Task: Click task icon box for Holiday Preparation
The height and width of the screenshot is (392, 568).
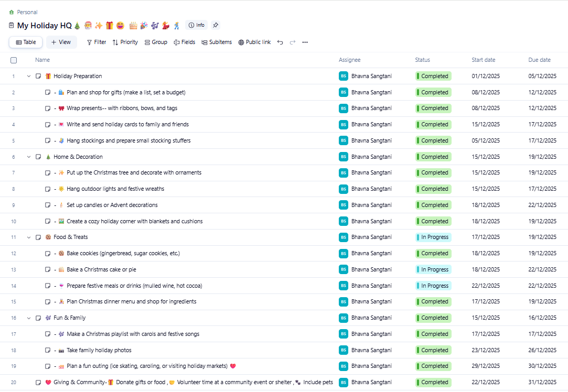Action: point(38,76)
